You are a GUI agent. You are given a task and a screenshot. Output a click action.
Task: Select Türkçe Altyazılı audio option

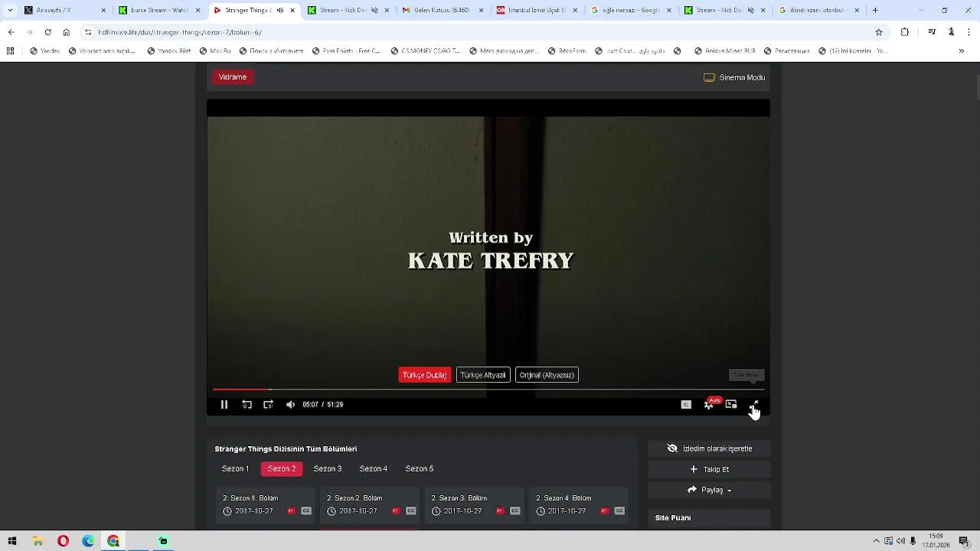tap(483, 375)
